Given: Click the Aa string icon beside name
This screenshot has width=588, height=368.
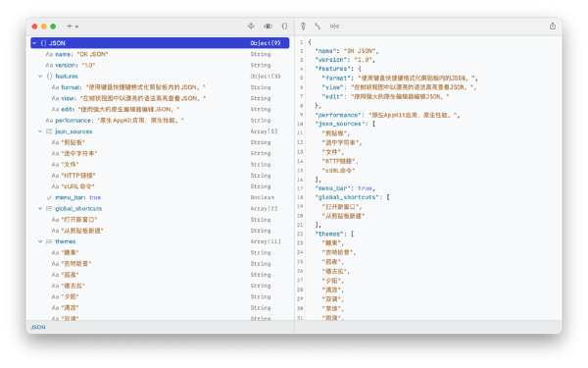Looking at the screenshot, I should pyautogui.click(x=49, y=54).
